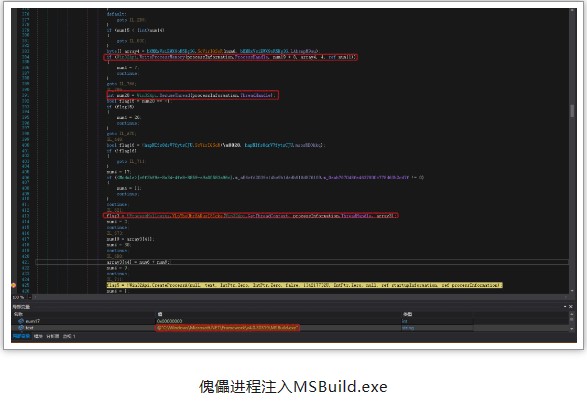Click the WriteProcessMemory call in the code
Screen dimensions: 587x401
click(x=230, y=57)
